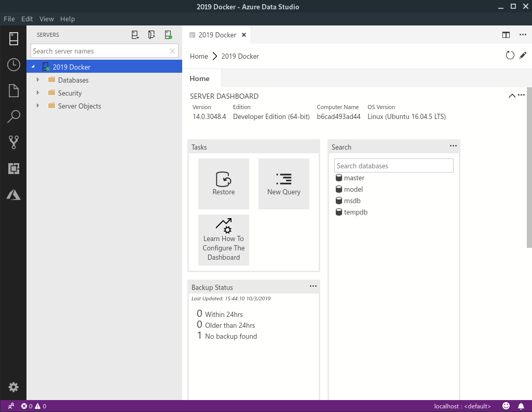The image size is (532, 412).
Task: Expand the Security folder
Action: [x=38, y=92]
